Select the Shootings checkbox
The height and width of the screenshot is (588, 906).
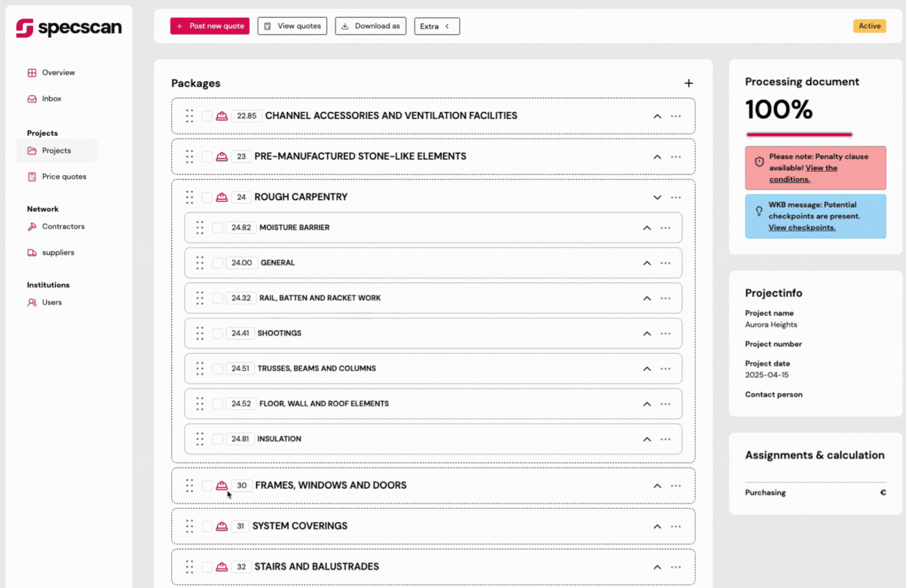point(218,334)
